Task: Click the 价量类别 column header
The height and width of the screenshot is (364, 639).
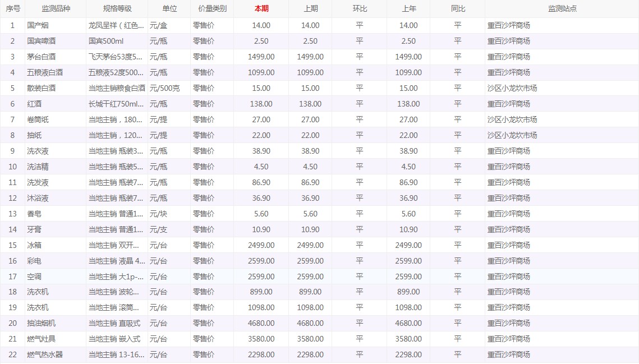Action: [213, 8]
